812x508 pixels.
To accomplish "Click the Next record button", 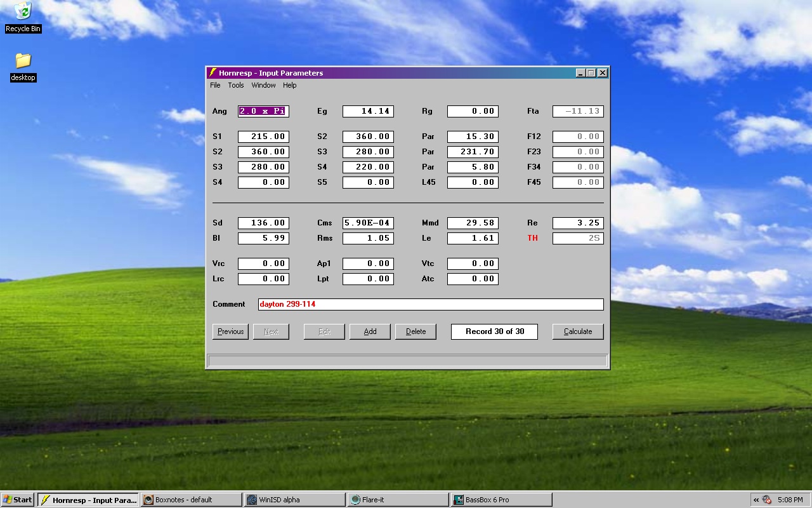I will pos(271,331).
